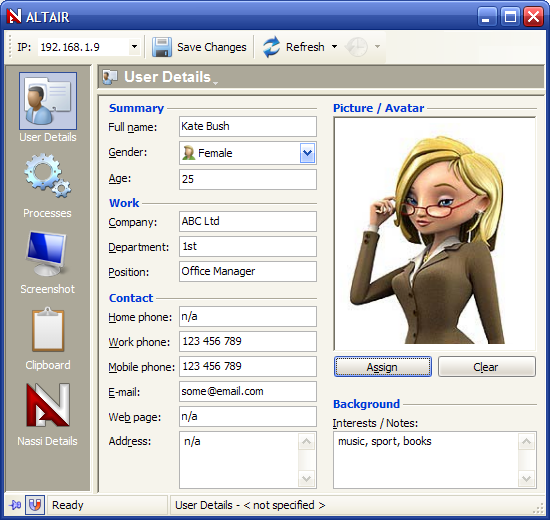The height and width of the screenshot is (520, 550).
Task: Click the Full name input field
Action: click(248, 126)
